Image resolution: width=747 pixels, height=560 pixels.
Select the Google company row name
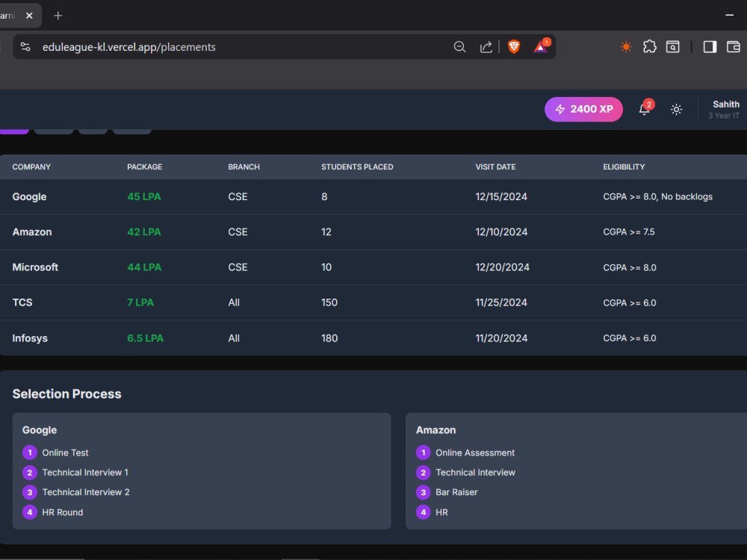point(30,196)
